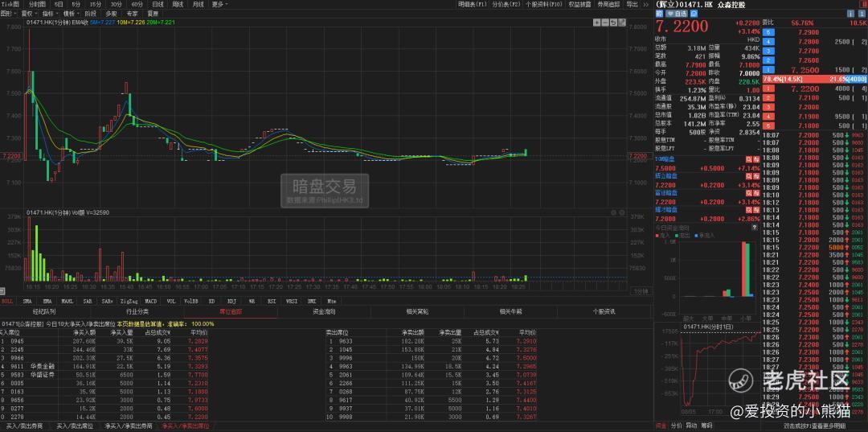Viewport: 868px width, 432px height.
Task: Trade icon in 辉立暗盘 row
Action: click(x=756, y=176)
